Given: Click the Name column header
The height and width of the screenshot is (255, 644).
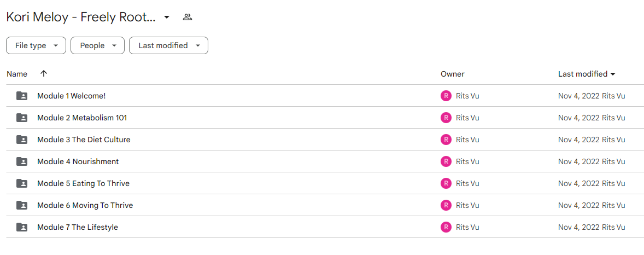Looking at the screenshot, I should [17, 74].
